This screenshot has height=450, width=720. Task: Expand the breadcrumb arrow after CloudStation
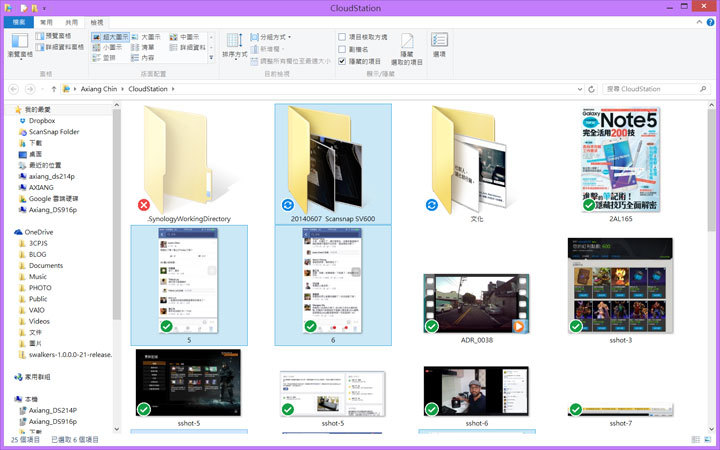click(x=174, y=89)
